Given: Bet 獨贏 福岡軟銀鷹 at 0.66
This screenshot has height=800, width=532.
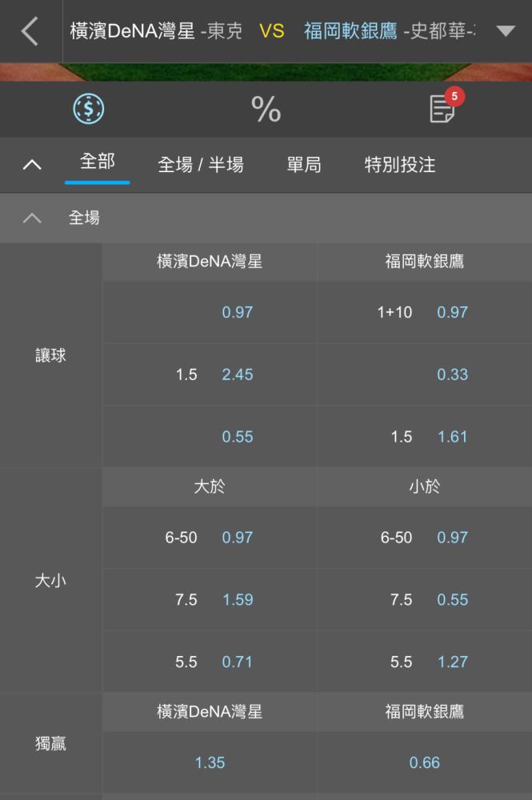Looking at the screenshot, I should coord(424,762).
